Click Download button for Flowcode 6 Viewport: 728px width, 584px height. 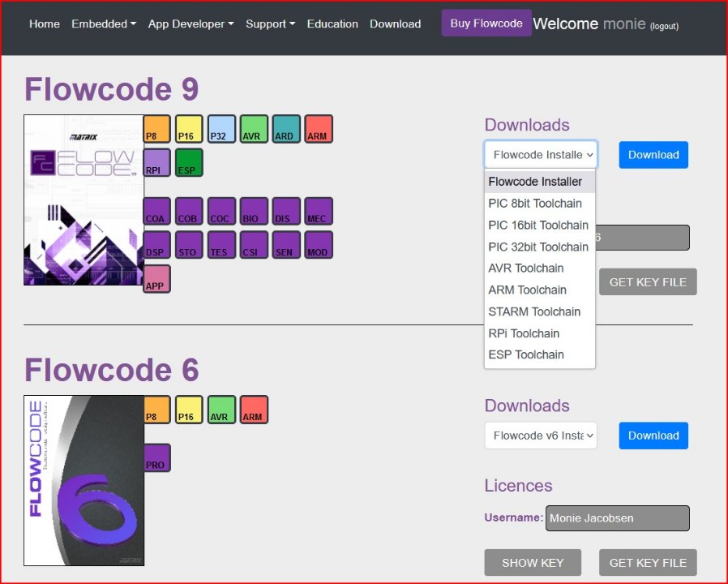click(653, 436)
